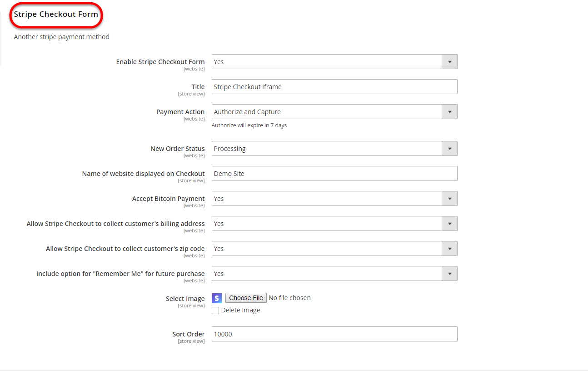588x371 pixels.
Task: Expand the Accept Bitcoin Payment dropdown
Action: point(334,199)
